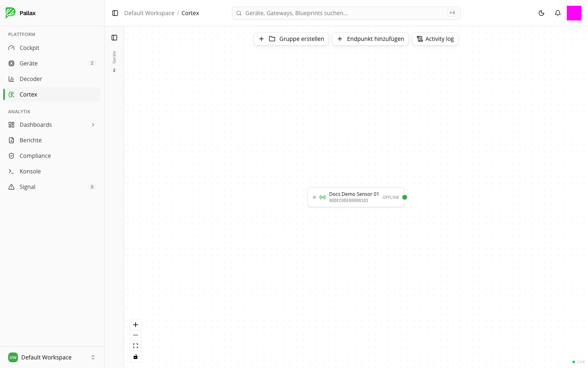Open Signal in the sidebar
Viewport: 588px width, 368px height.
[x=52, y=187]
